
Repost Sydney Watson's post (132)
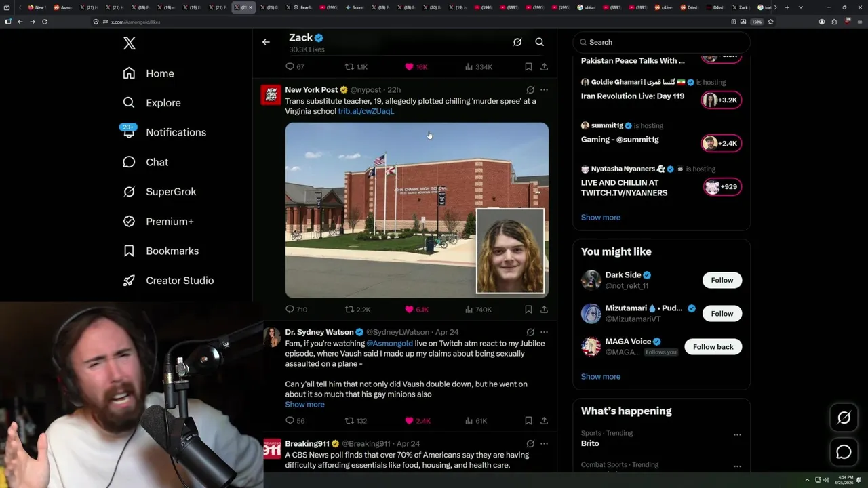click(356, 421)
